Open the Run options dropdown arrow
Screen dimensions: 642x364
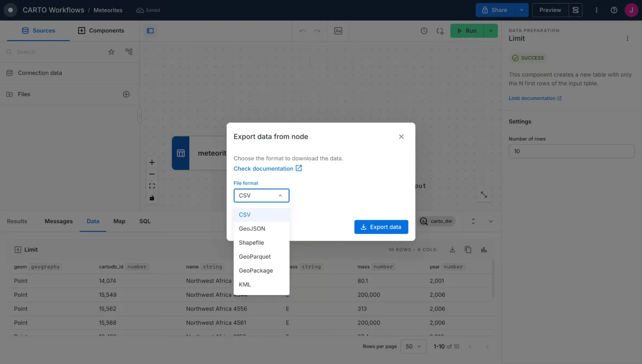click(491, 31)
